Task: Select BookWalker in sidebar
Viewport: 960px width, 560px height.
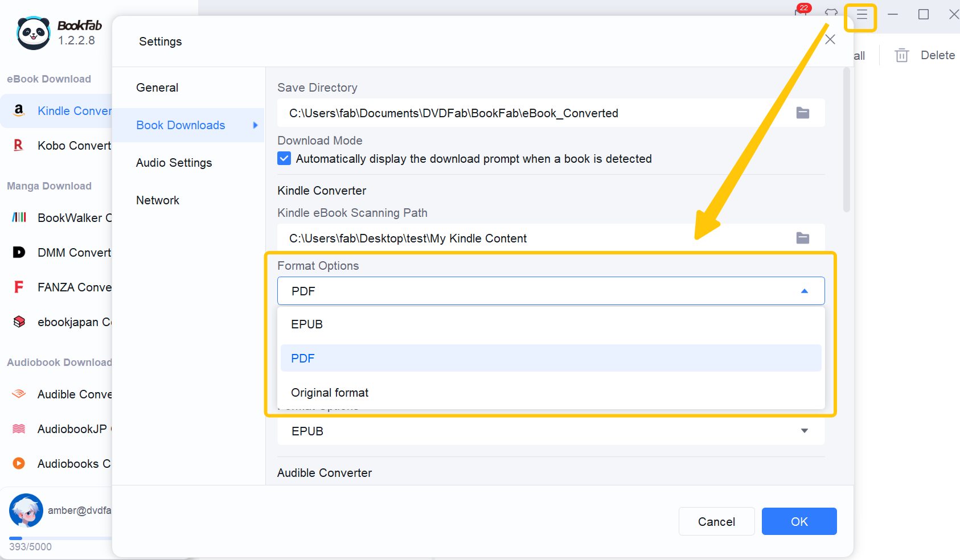Action: pos(56,218)
